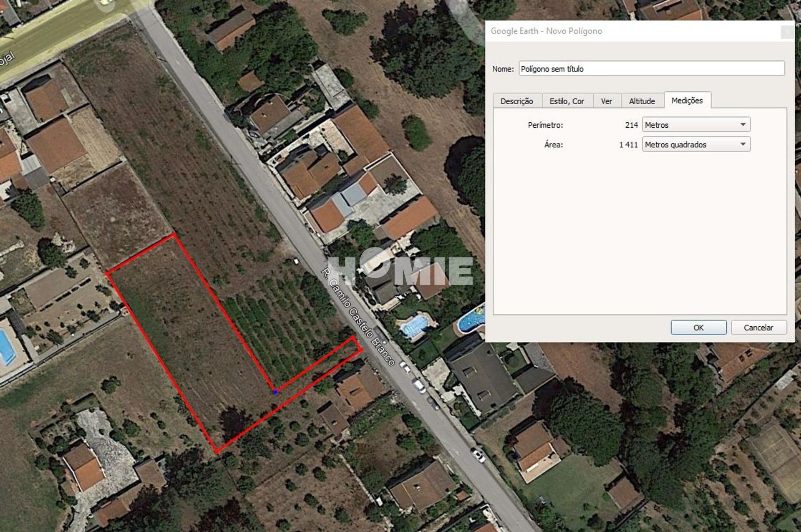Click the dialog's bottom-right resize grip
The image size is (801, 532).
[x=791, y=339]
